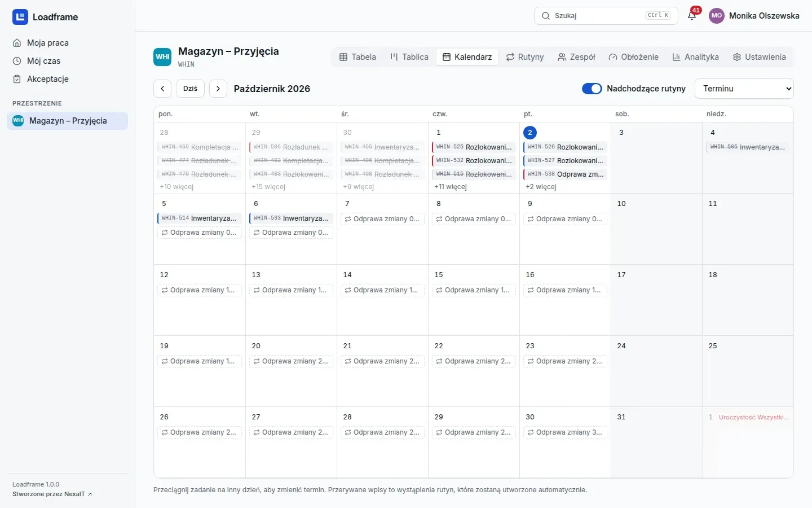Expand '+15 więcej' on September 29
Screen dimensions: 812x508
pyautogui.click(x=268, y=187)
